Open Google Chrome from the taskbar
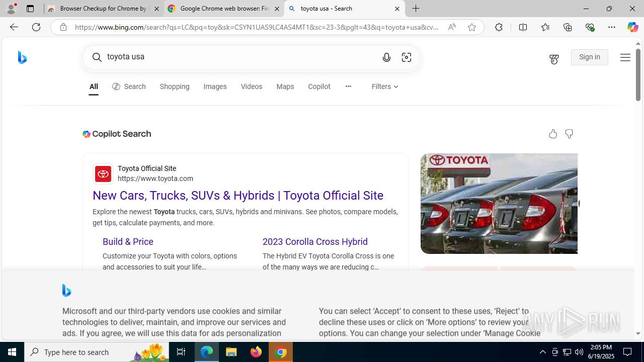 pyautogui.click(x=281, y=352)
